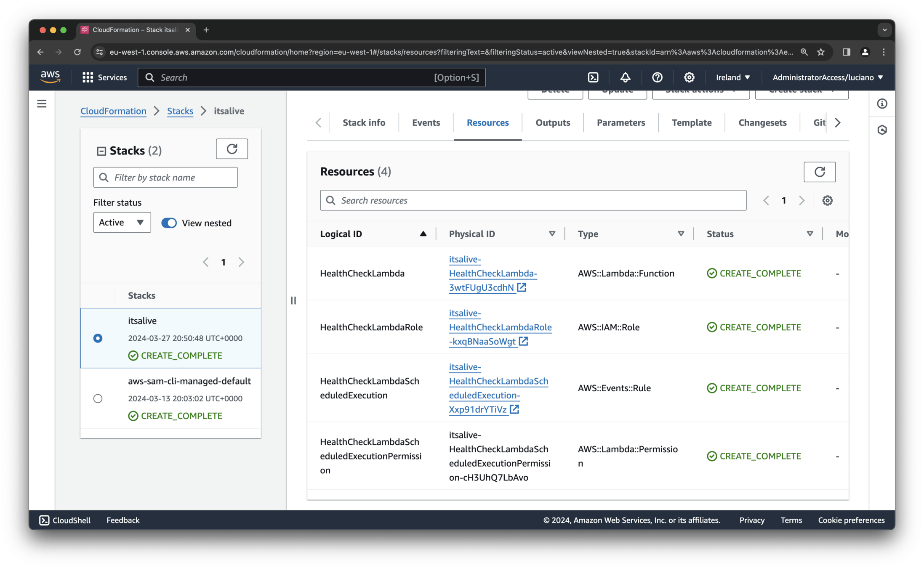Viewport: 924px width, 568px height.
Task: Refresh the Stacks list
Action: click(232, 149)
